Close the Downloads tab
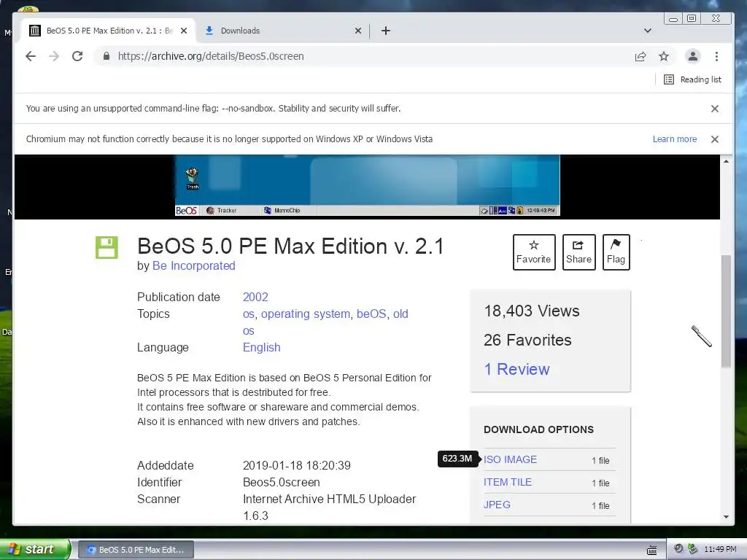 pyautogui.click(x=357, y=31)
